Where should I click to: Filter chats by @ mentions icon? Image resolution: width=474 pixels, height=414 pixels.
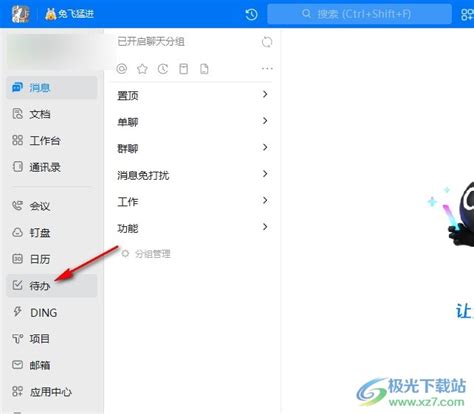[x=122, y=69]
